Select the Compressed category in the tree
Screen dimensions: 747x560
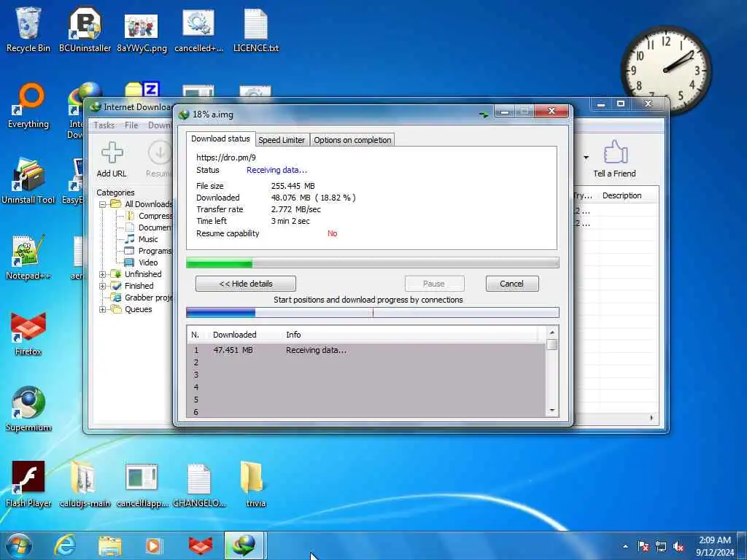click(155, 216)
